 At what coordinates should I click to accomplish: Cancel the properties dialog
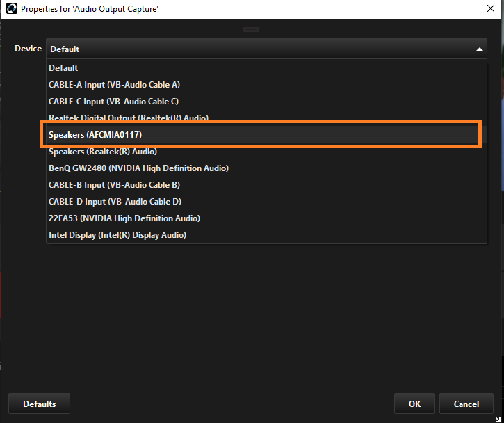pyautogui.click(x=466, y=404)
